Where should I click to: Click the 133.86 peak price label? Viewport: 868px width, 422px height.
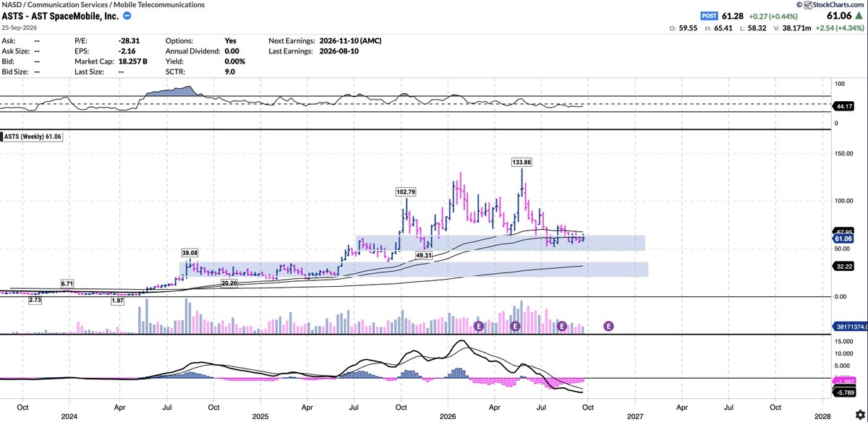522,163
